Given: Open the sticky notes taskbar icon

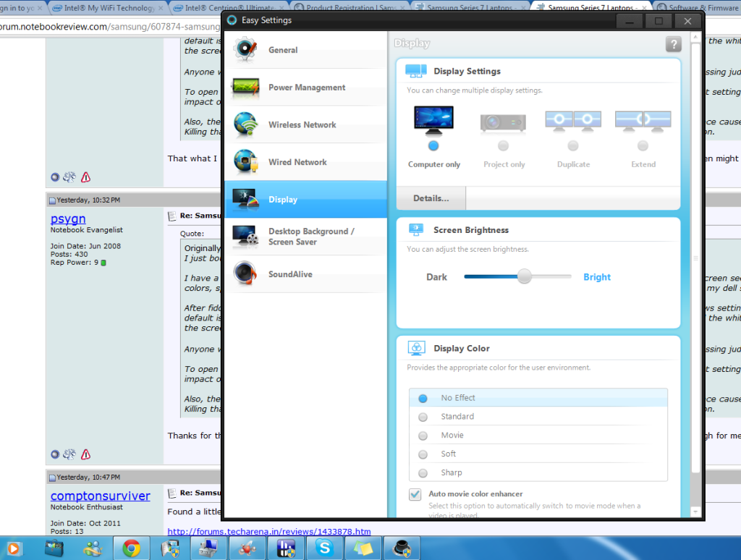Looking at the screenshot, I should pyautogui.click(x=363, y=548).
